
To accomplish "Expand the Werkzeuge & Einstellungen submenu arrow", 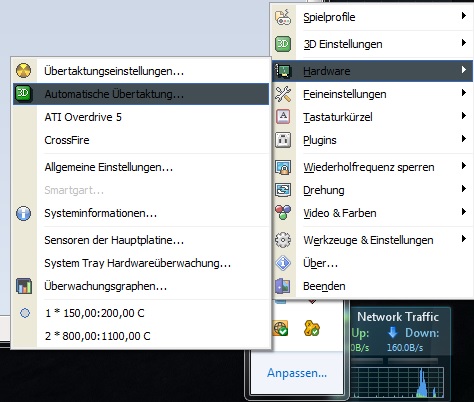I will point(463,239).
